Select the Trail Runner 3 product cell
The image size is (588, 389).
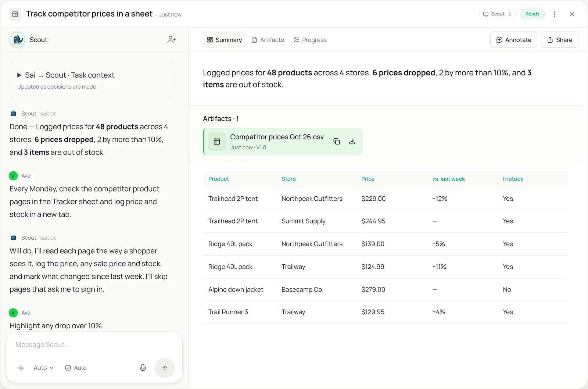228,312
